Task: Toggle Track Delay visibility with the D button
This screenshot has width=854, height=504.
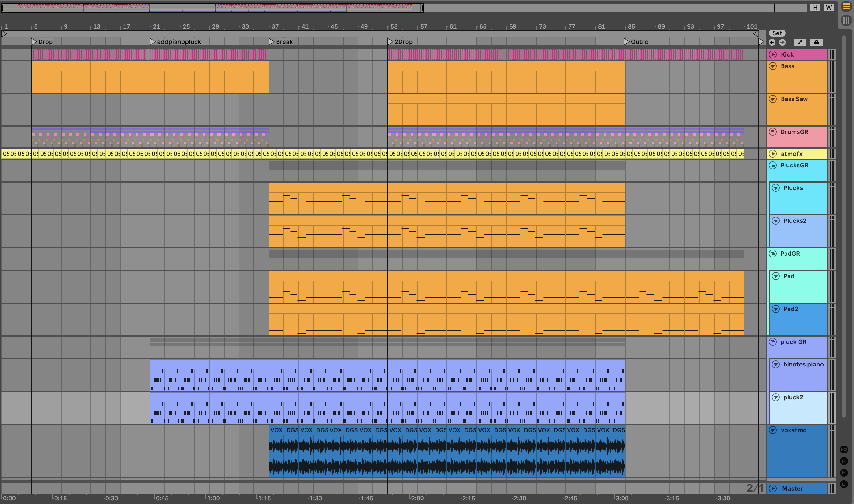Action: click(x=844, y=484)
